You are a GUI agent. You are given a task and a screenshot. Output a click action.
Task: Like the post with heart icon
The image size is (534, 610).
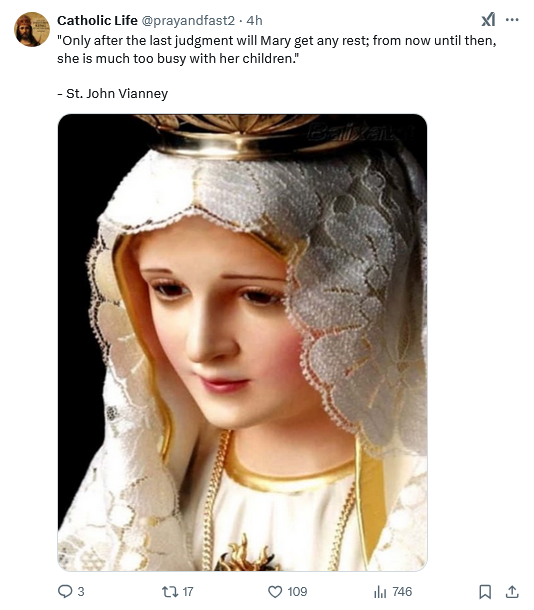275,592
